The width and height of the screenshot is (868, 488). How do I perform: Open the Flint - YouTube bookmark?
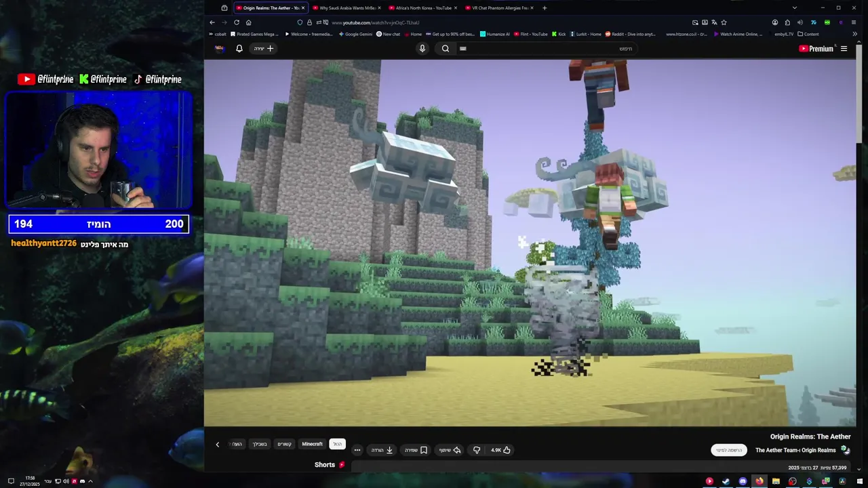coord(531,34)
